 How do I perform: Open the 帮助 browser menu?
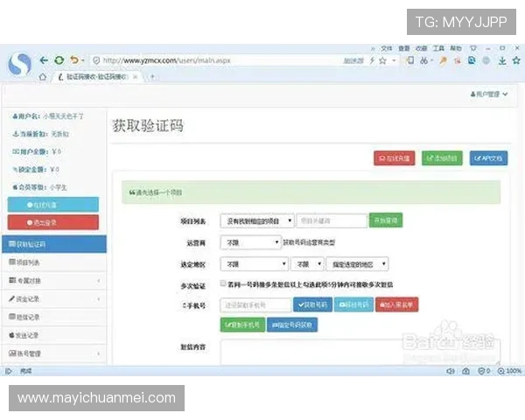point(456,49)
